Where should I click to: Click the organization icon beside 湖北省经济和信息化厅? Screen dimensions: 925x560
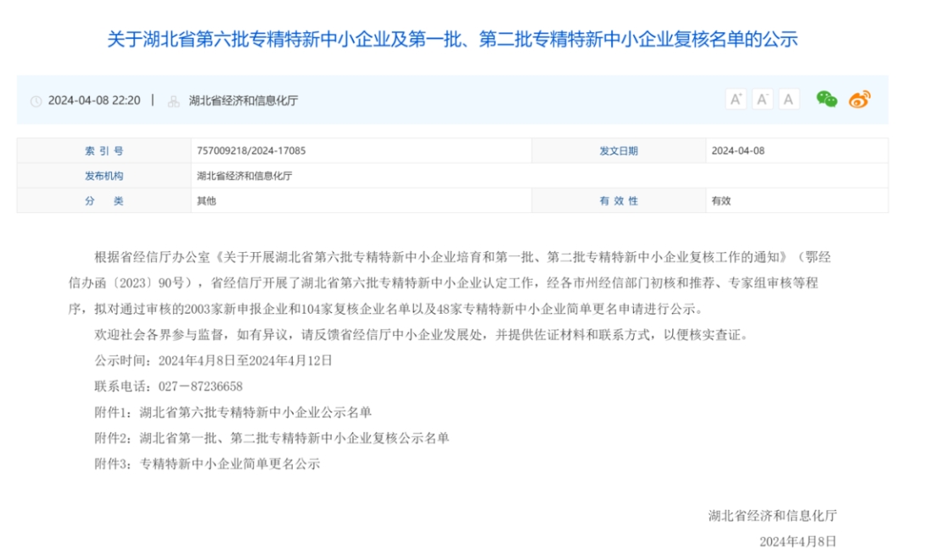click(173, 101)
